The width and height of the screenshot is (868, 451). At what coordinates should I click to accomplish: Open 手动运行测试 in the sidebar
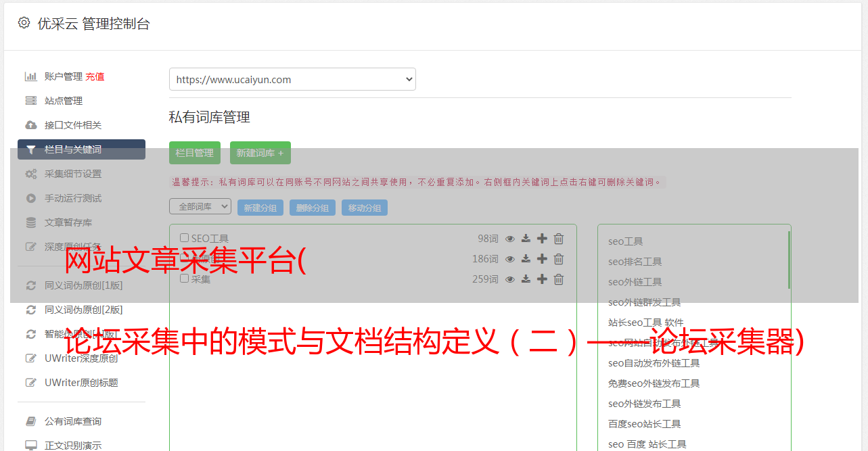(73, 198)
